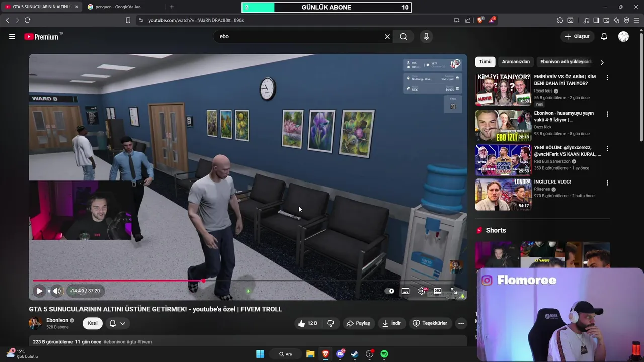Like the video showing 12 B
The height and width of the screenshot is (362, 644).
click(307, 323)
